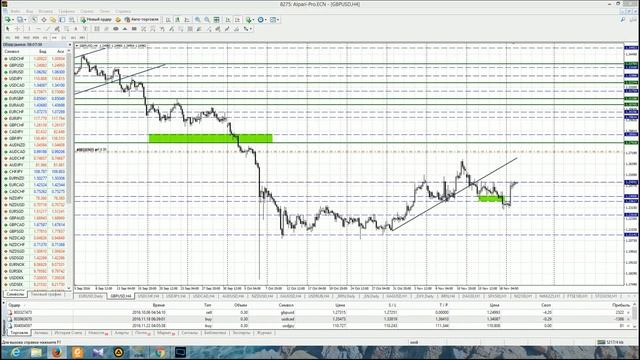Switch to line chart icon
The height and width of the screenshot is (360, 640).
[x=187, y=20]
